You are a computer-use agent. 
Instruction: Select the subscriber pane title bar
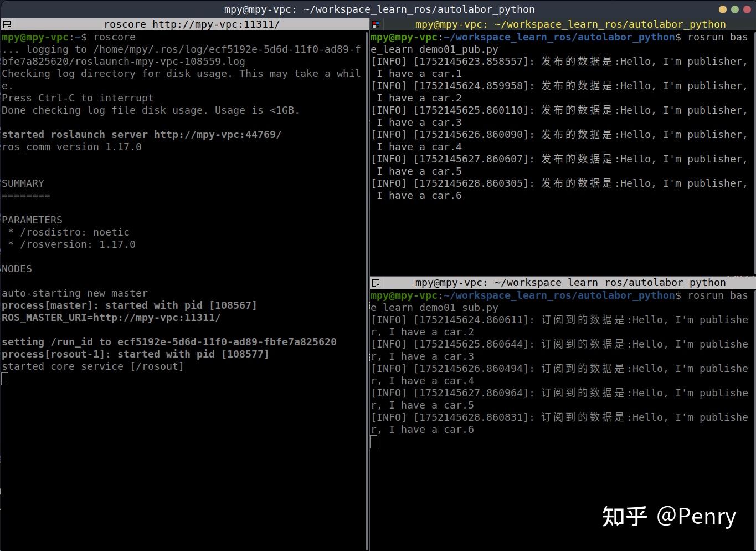tap(570, 283)
